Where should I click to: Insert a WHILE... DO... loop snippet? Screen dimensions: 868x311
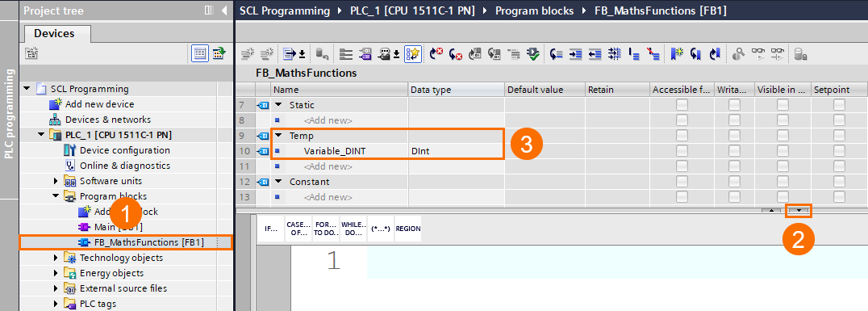tap(353, 229)
